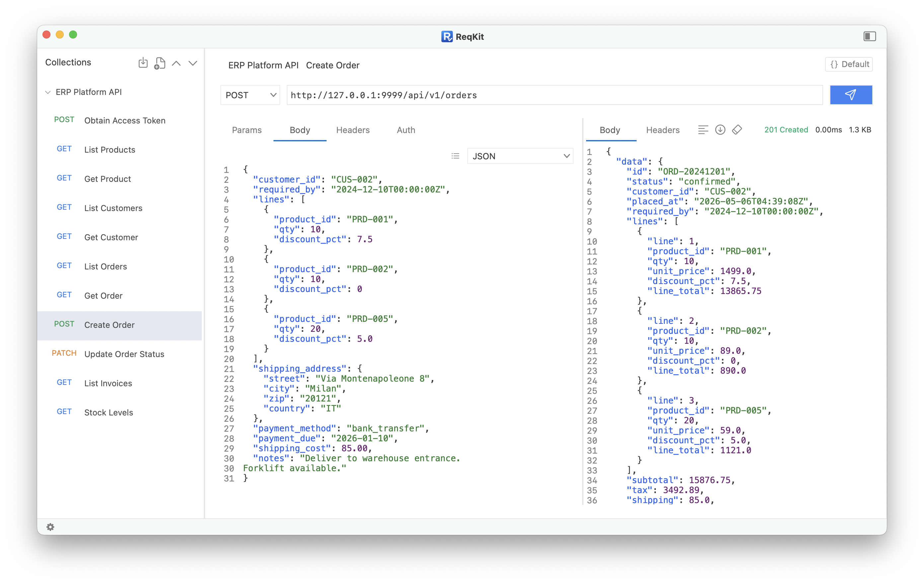The height and width of the screenshot is (584, 924).
Task: Collapse all collections with the up chevron
Action: click(x=176, y=63)
